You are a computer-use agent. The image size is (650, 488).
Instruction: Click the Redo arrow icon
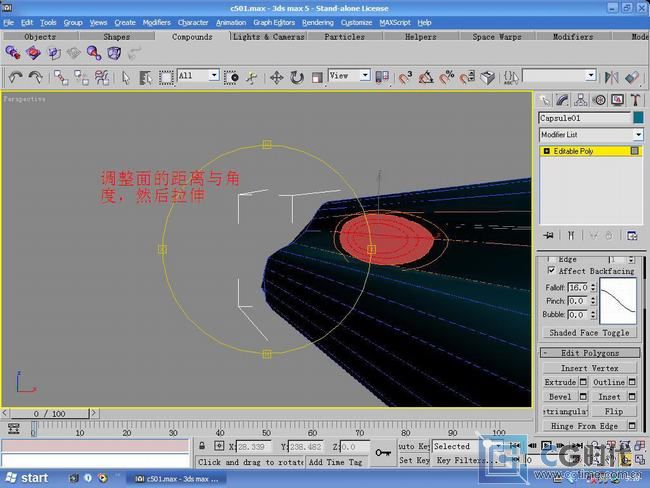pos(36,77)
